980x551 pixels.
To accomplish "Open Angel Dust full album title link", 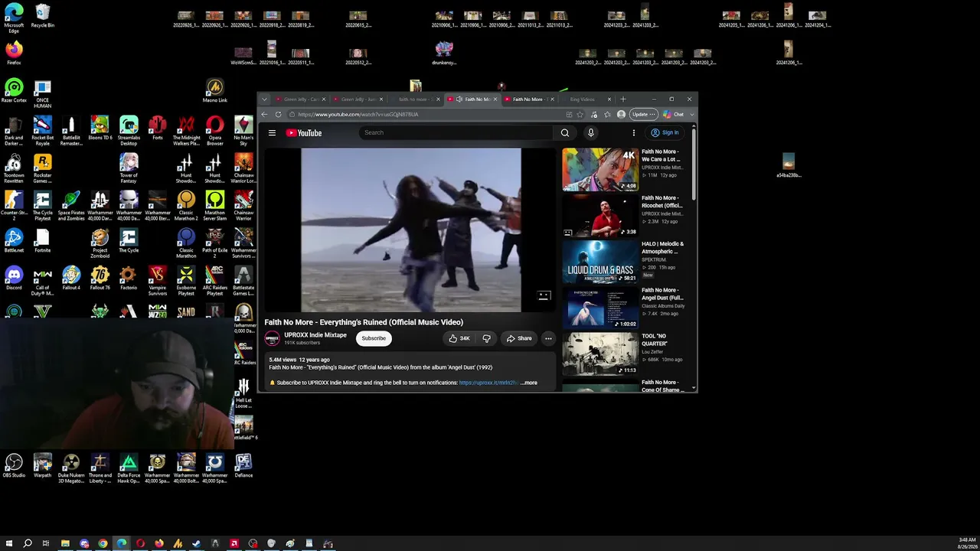I will [x=662, y=294].
